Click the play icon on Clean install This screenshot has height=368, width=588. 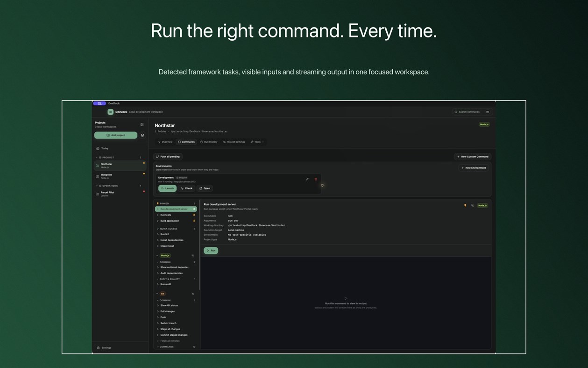pos(158,246)
